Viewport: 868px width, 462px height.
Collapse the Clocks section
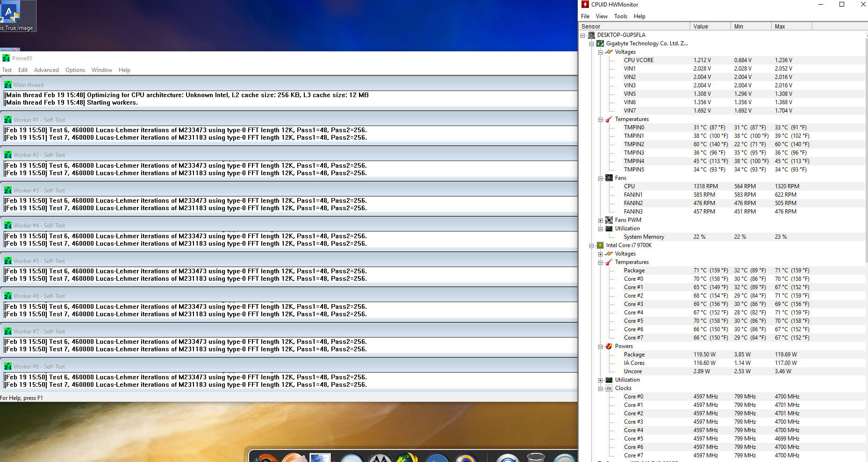(x=601, y=389)
